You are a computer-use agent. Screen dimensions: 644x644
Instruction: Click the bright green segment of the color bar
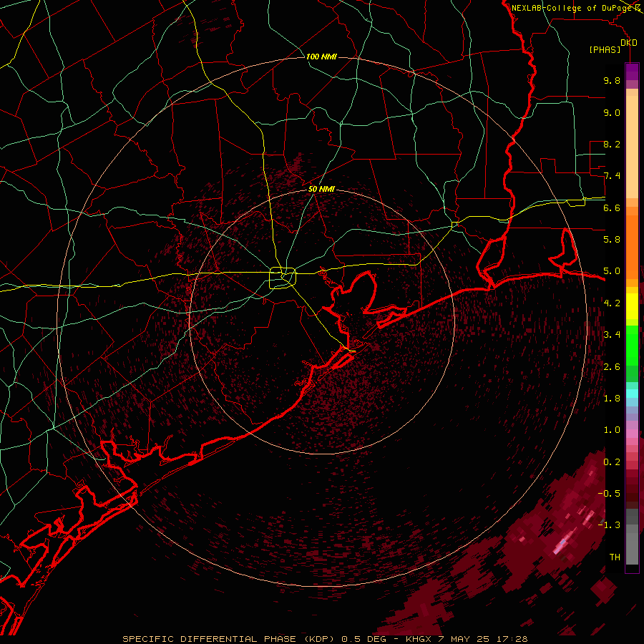(632, 345)
